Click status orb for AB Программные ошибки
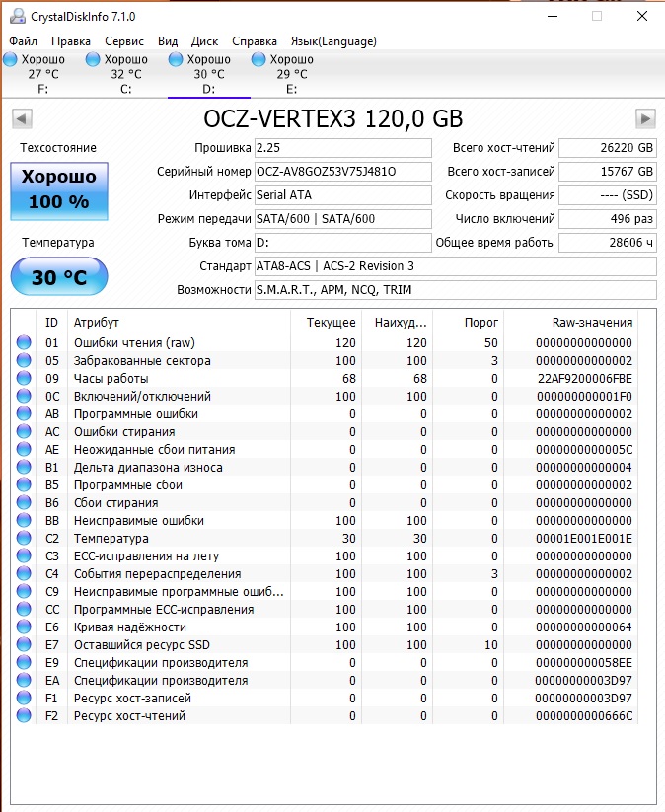The image size is (665, 812). [24, 413]
